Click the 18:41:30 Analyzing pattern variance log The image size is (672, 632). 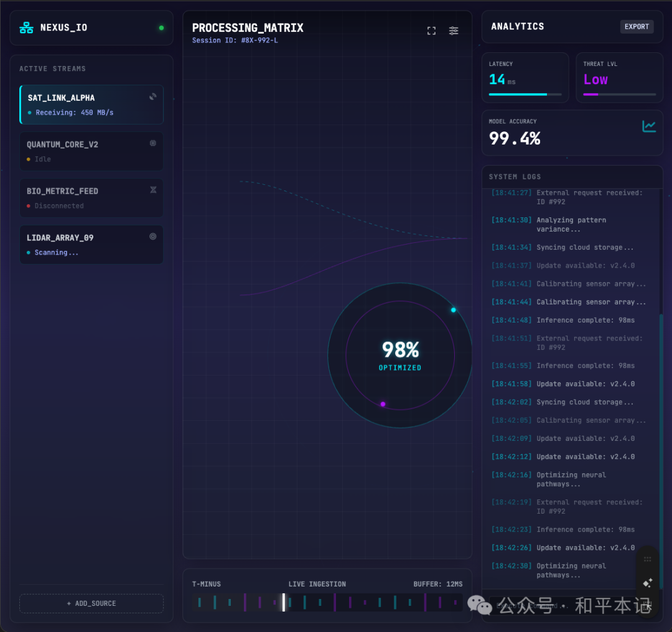549,225
